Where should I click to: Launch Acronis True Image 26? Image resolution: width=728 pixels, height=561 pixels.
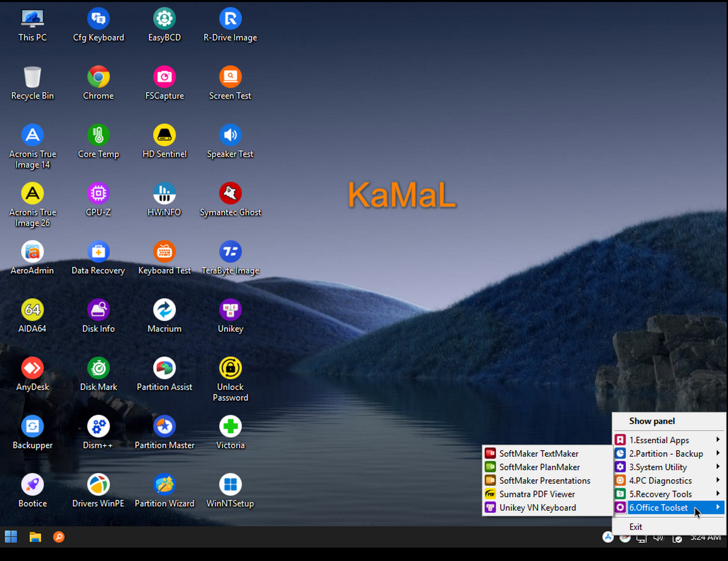[x=32, y=205]
